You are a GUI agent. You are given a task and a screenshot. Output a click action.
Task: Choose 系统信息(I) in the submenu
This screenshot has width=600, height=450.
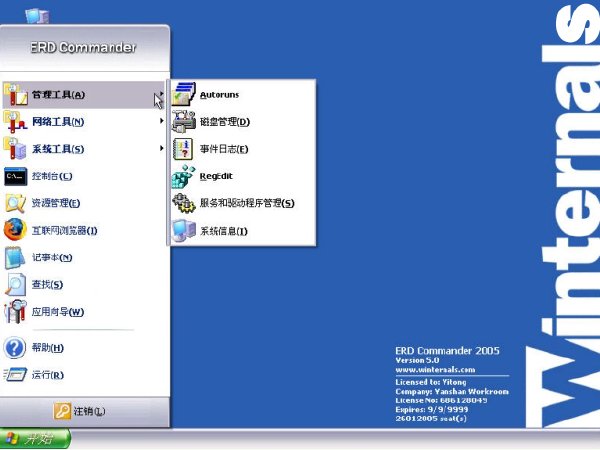tap(243, 231)
